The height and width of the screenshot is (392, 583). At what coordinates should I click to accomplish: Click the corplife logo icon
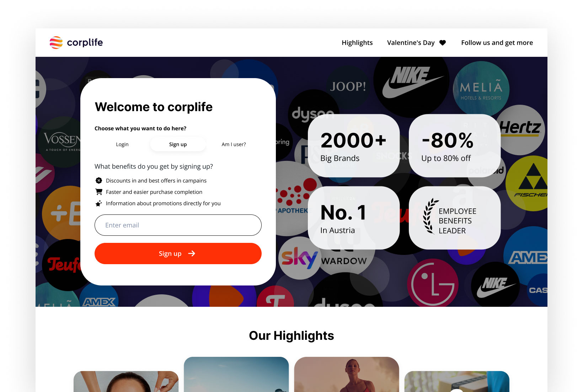[56, 43]
